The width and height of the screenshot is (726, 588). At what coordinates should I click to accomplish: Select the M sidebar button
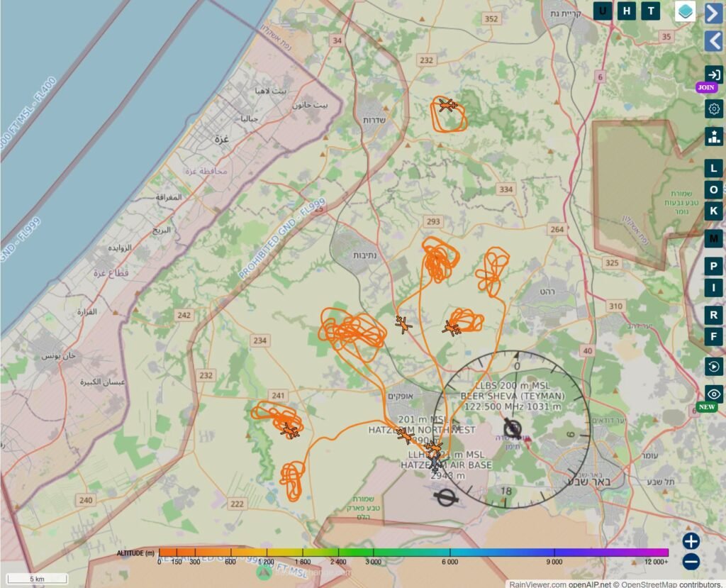click(714, 239)
